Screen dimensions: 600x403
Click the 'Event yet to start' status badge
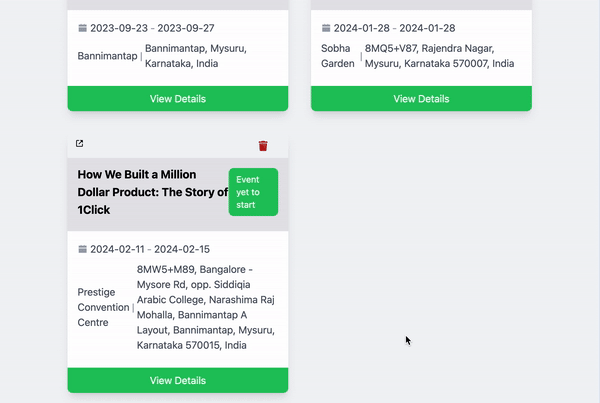tap(252, 192)
